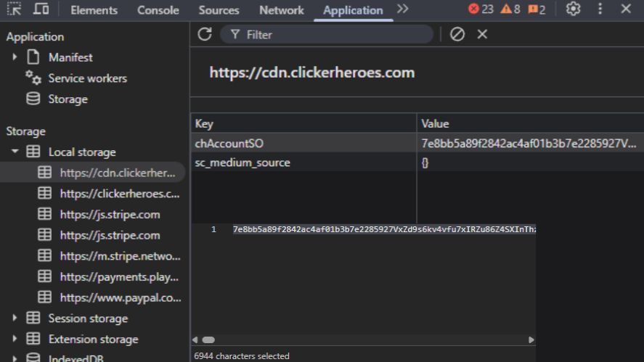Select the sc_medium_source key cell
Viewport: 644px width, 362px height.
(304, 163)
